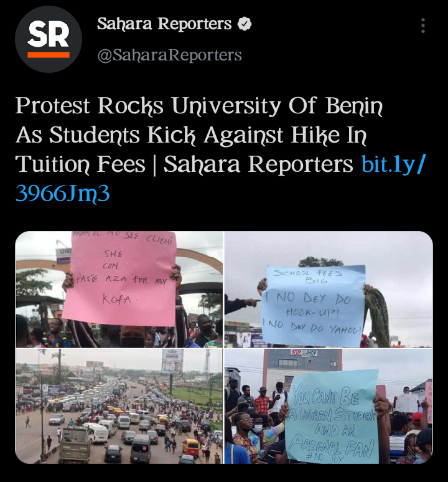This screenshot has width=448, height=482.
Task: Click the verified badge beside Sahara Reporters
Action: tap(245, 24)
